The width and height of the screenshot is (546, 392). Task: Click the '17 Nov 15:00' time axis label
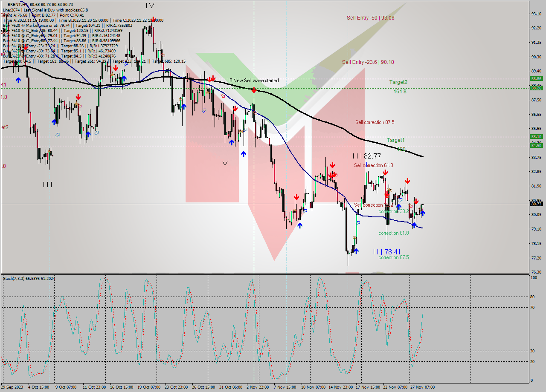[368, 387]
